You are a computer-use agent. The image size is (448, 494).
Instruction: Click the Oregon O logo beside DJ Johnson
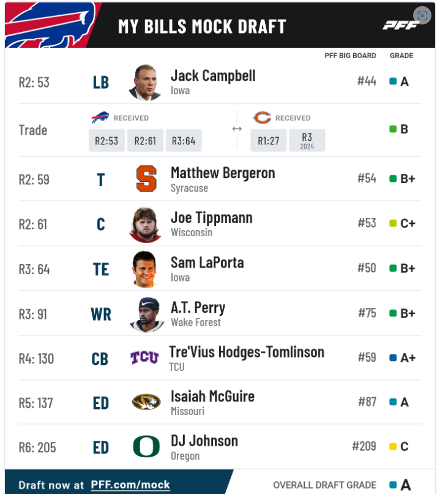point(146,446)
